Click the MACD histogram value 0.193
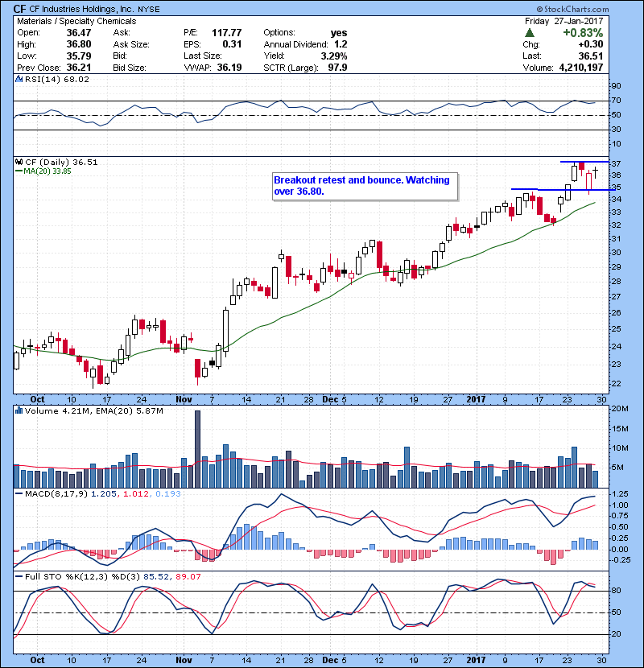The width and height of the screenshot is (644, 668). [x=168, y=494]
